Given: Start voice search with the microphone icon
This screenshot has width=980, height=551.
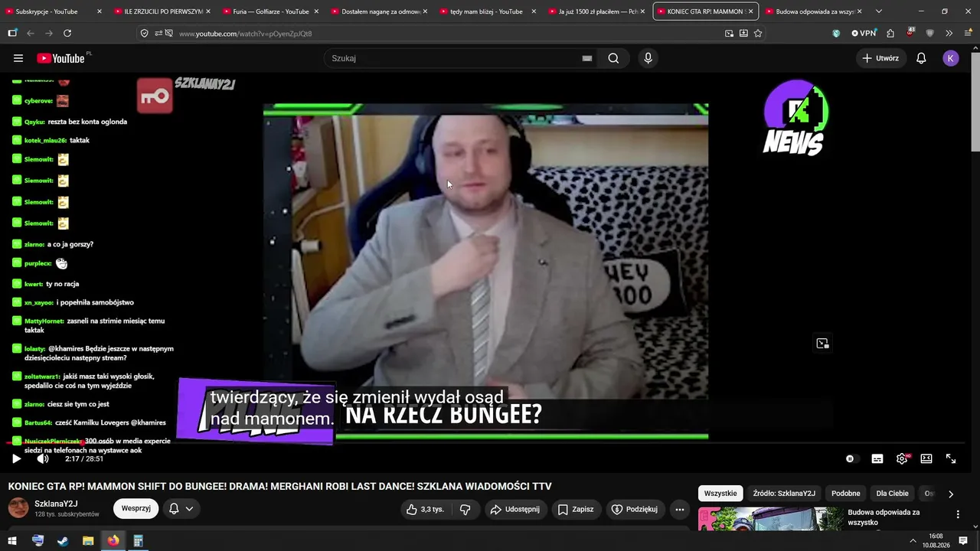Looking at the screenshot, I should (648, 58).
